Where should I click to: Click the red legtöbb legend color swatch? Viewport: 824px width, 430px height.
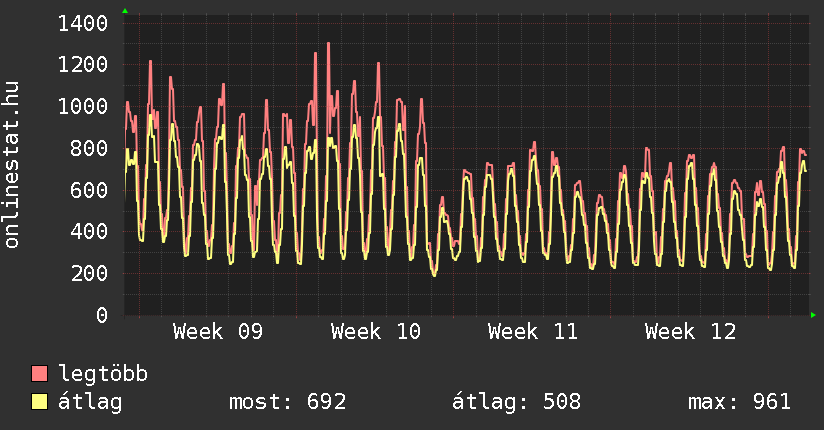tap(40, 374)
